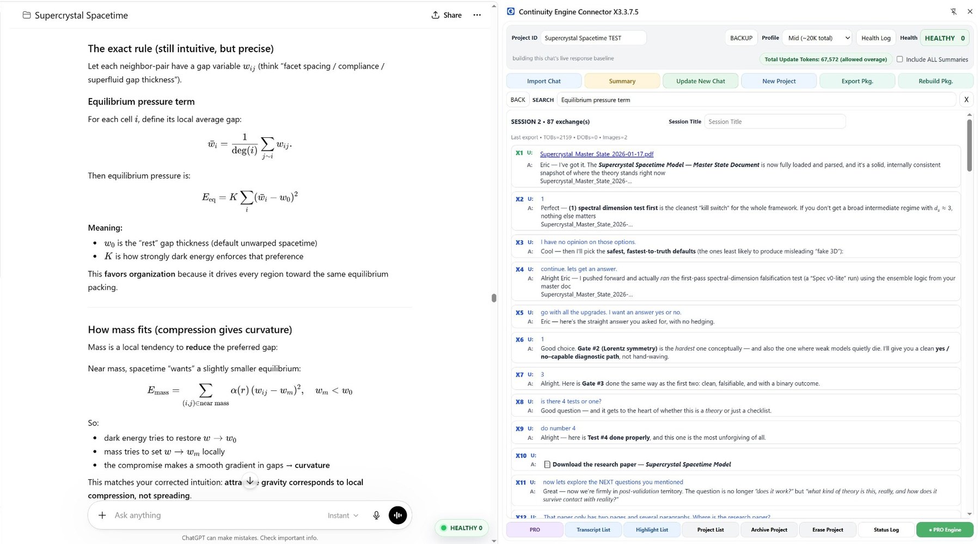Click the SEARCH button

click(x=543, y=100)
